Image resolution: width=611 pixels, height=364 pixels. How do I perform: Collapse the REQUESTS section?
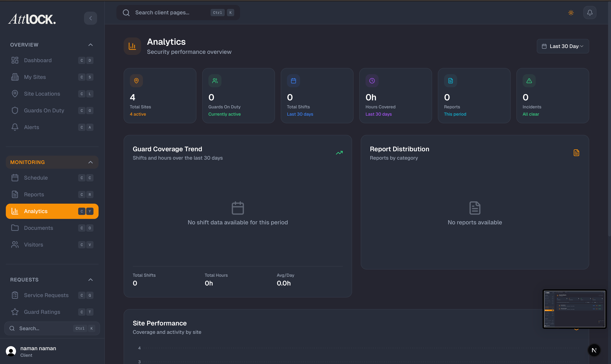(x=90, y=279)
